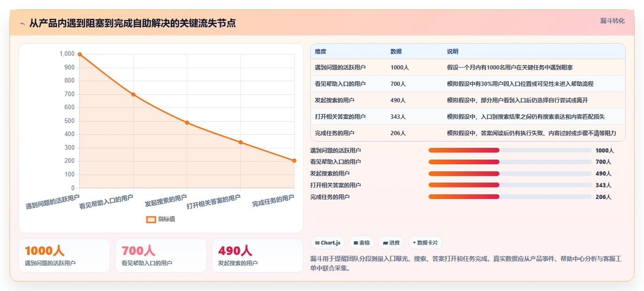Click progress bar for 完成任务的用户
The image size is (644, 291).
pyautogui.click(x=510, y=197)
